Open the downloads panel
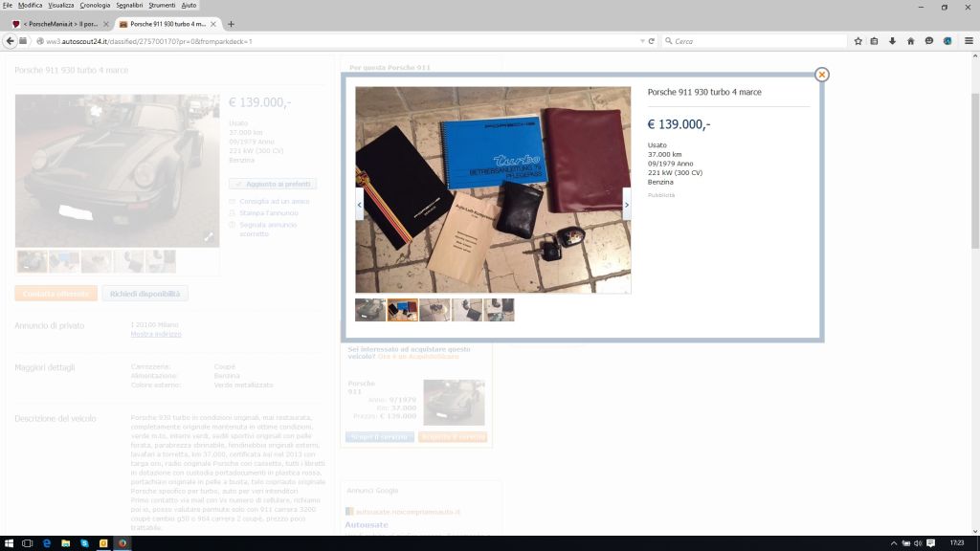980x551 pixels. point(893,41)
